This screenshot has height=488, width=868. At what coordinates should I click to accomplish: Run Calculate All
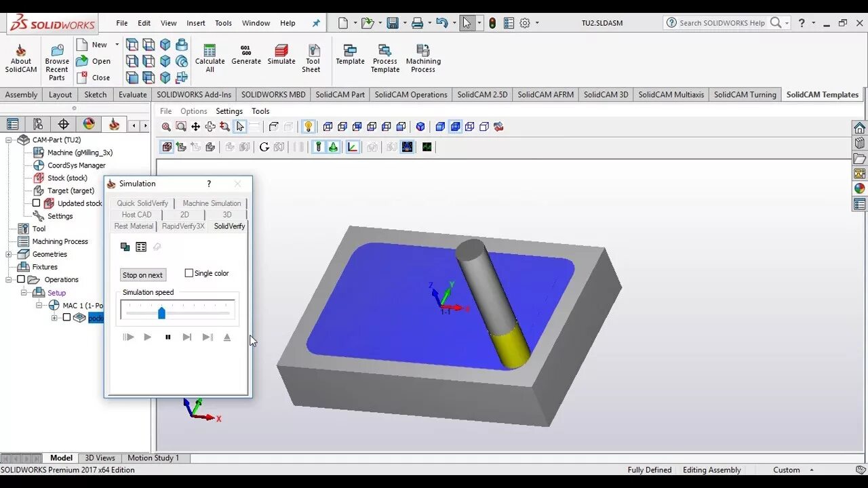pyautogui.click(x=210, y=58)
